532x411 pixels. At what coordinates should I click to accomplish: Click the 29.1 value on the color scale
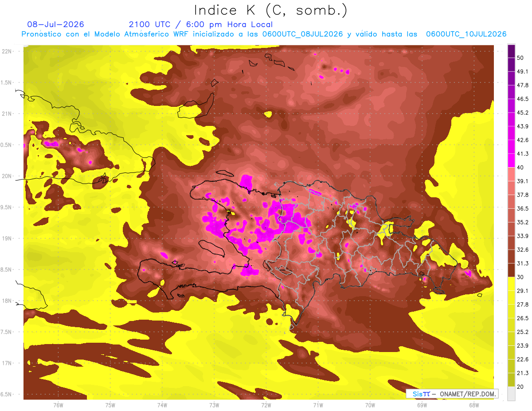coord(523,291)
